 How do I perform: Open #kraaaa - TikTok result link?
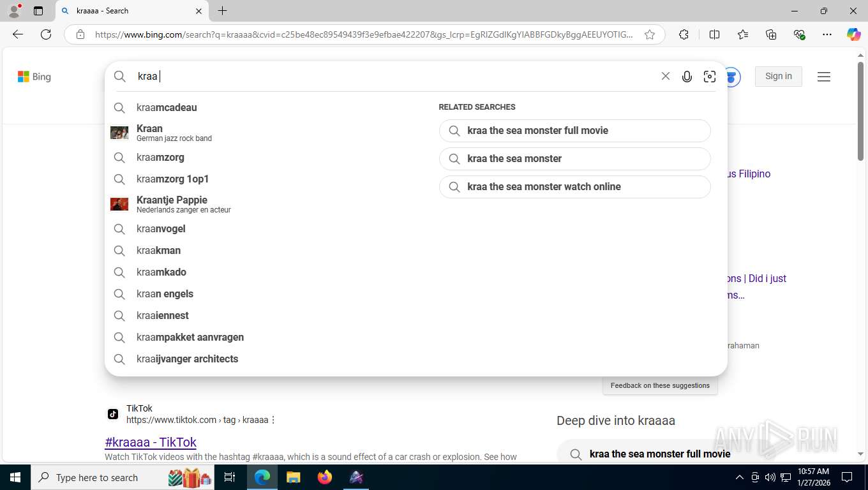[x=151, y=442]
